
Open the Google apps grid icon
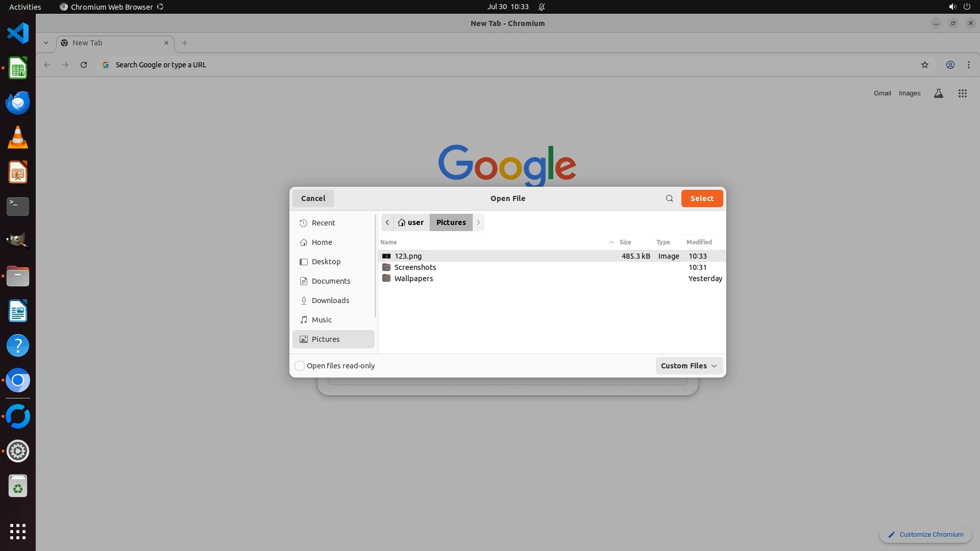[962, 93]
